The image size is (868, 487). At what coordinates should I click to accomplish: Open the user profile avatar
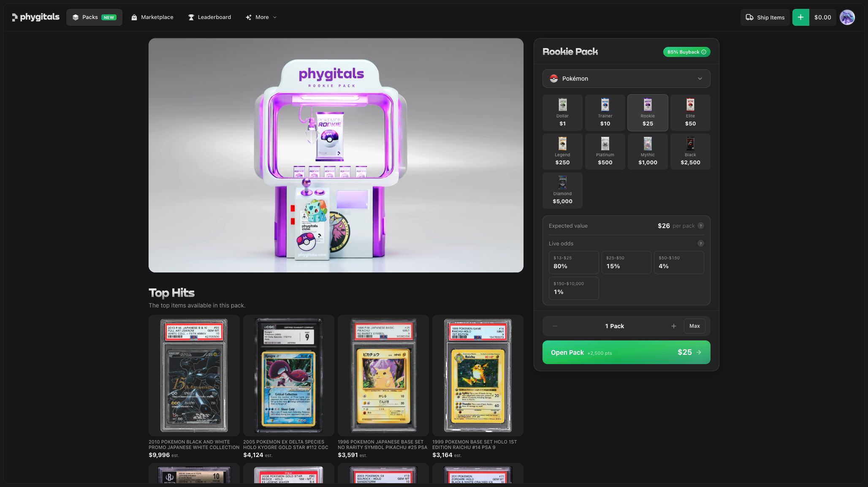847,17
